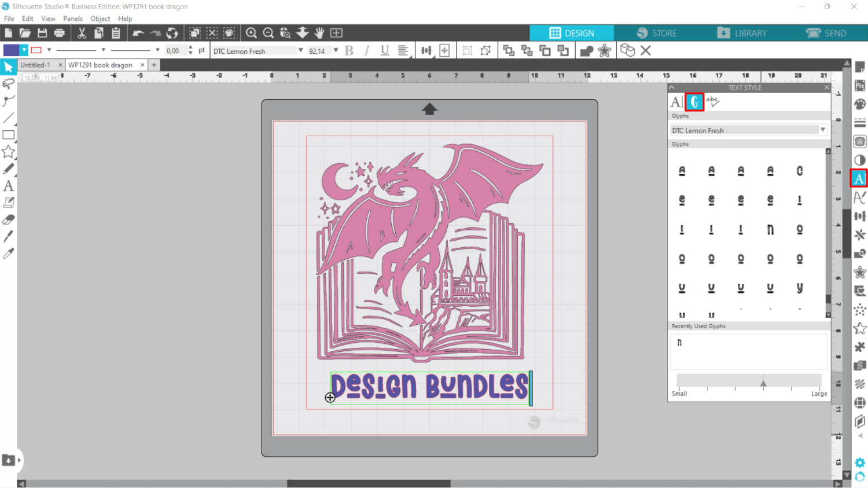Switch to the Untitled-1 document tab
868x488 pixels.
click(x=35, y=65)
